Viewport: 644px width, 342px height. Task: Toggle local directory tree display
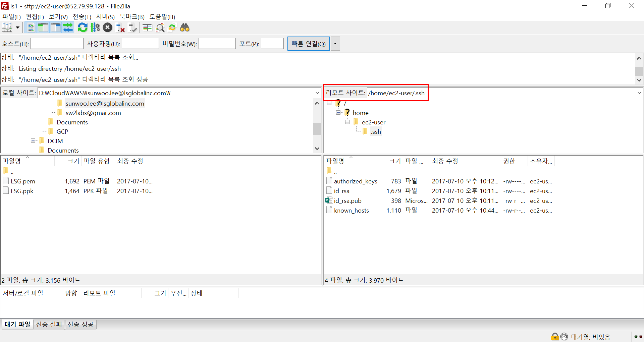[43, 27]
